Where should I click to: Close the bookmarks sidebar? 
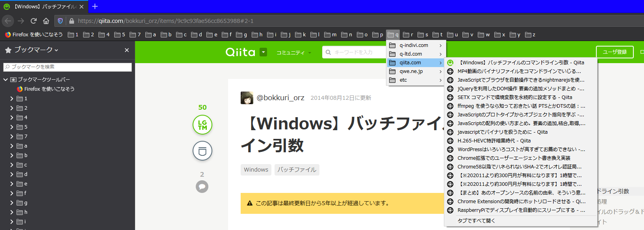127,50
